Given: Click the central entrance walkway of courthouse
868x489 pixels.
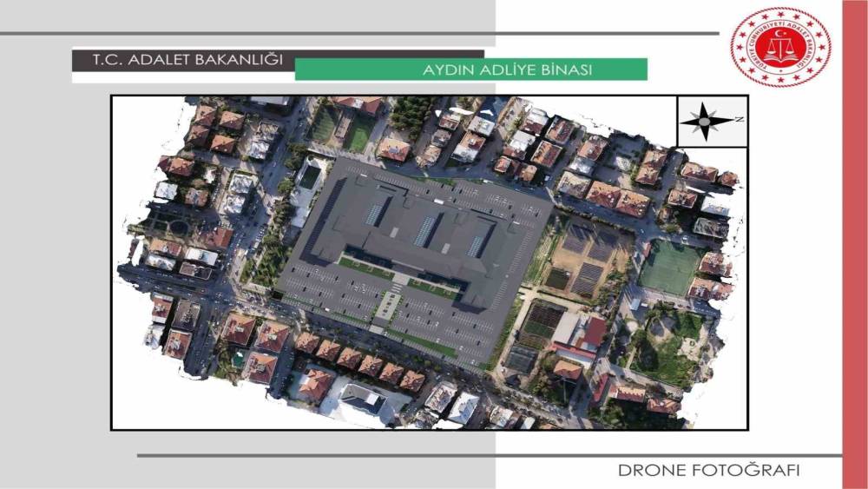Looking at the screenshot, I should click(x=388, y=304).
